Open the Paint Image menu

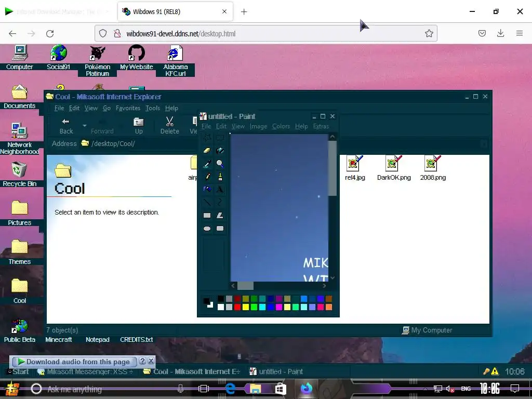point(259,126)
